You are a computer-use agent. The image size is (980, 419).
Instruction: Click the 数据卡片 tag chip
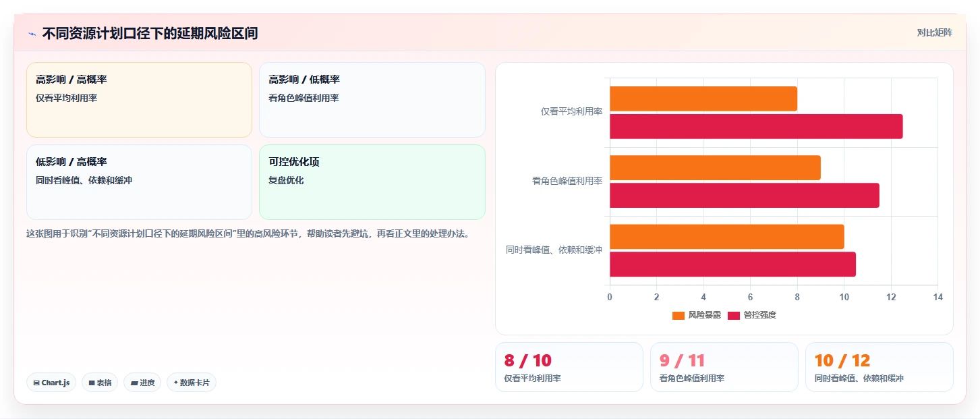coord(192,383)
